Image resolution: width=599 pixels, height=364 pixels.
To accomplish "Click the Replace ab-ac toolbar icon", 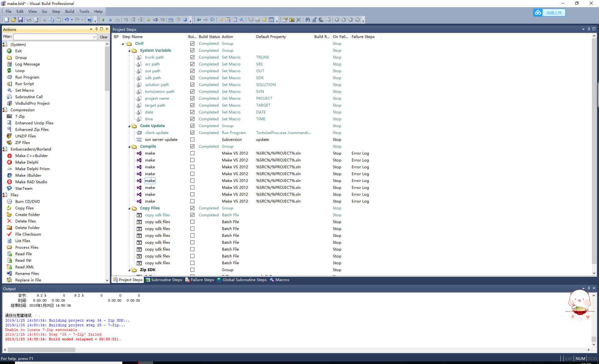I will coord(321,20).
